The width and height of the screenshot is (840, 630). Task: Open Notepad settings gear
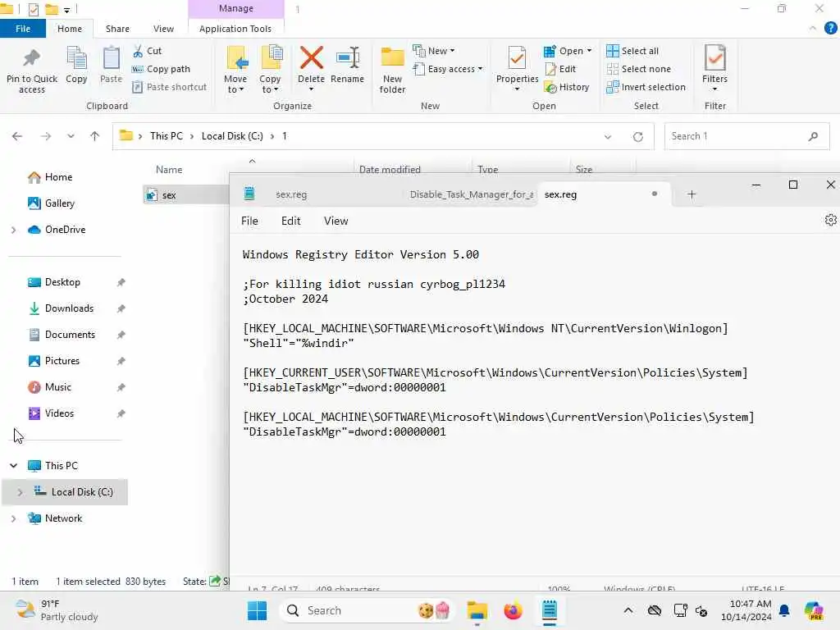coord(830,220)
